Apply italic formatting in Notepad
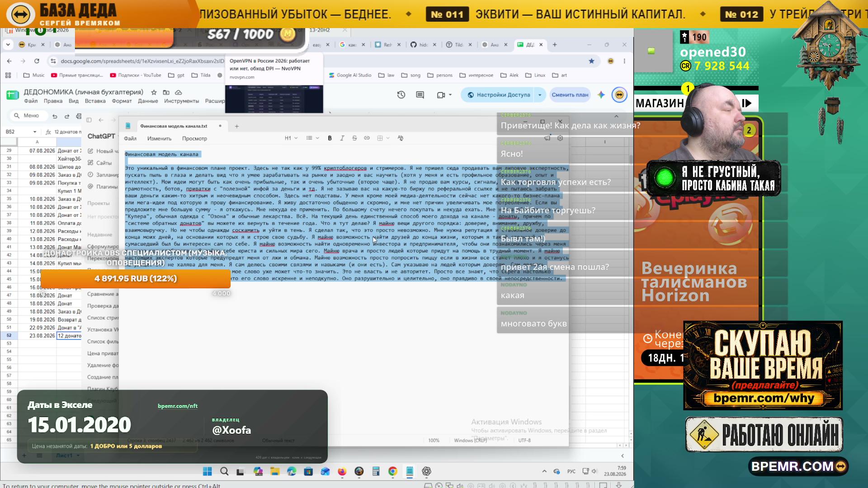The image size is (868, 488). click(x=342, y=138)
